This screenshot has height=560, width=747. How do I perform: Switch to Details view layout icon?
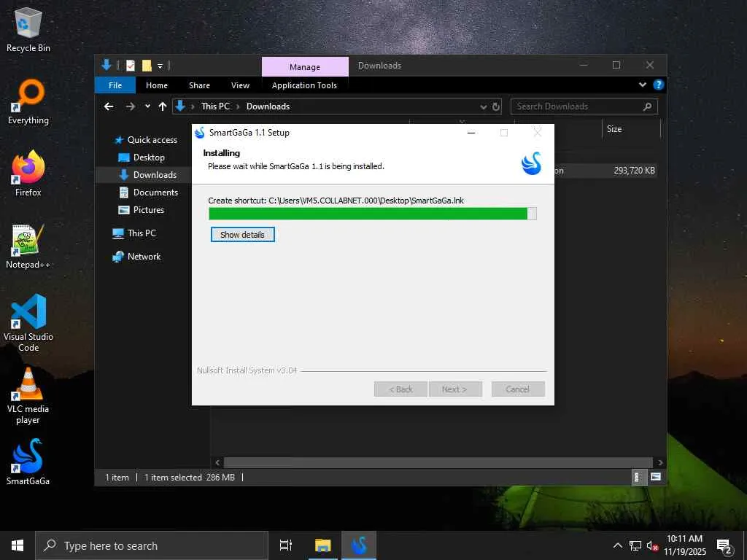coord(638,477)
